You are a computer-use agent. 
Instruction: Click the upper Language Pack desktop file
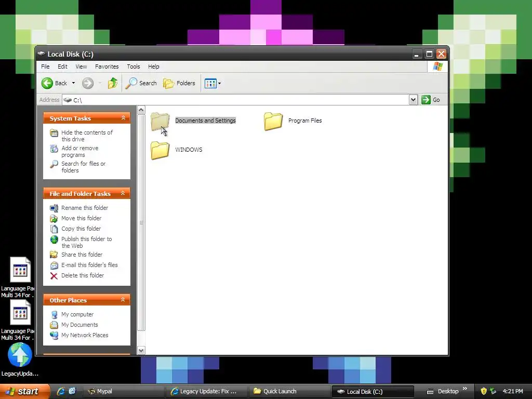[18, 277]
